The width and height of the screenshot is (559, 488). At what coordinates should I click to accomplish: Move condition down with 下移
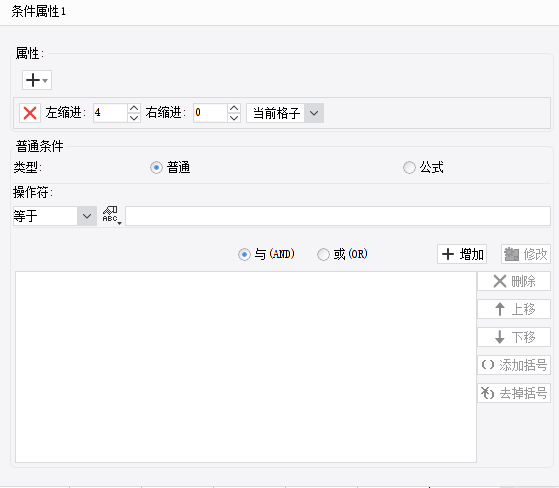(x=514, y=337)
